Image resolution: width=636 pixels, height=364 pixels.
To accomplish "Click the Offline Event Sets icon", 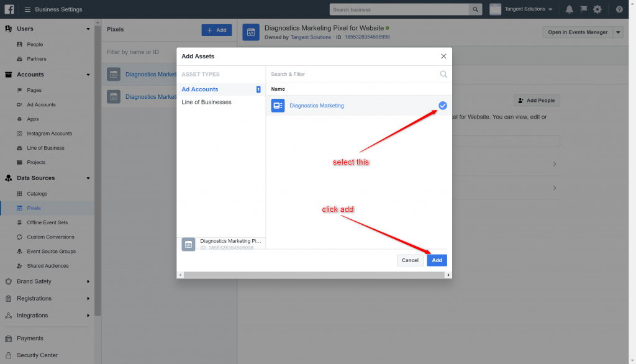I will point(19,222).
